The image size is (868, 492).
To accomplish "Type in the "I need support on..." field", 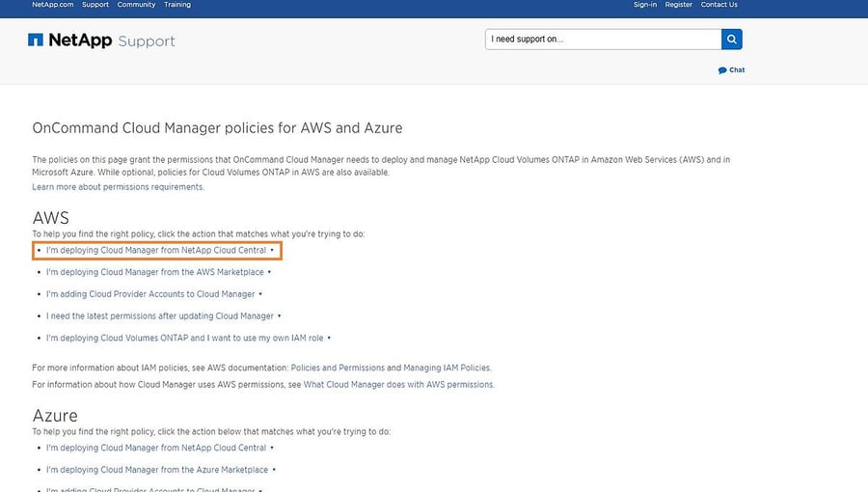I will pyautogui.click(x=603, y=40).
